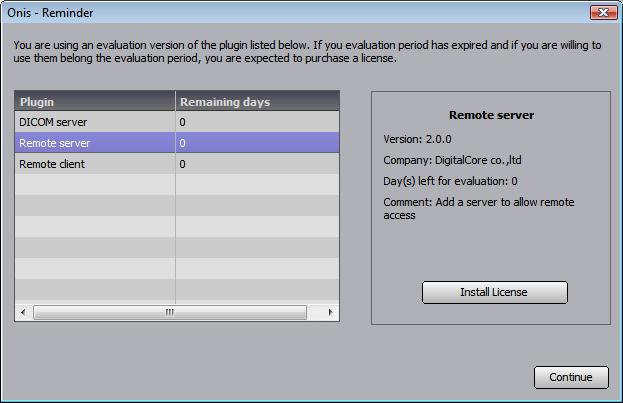
Task: Click the Plugin column header
Action: (x=95, y=101)
